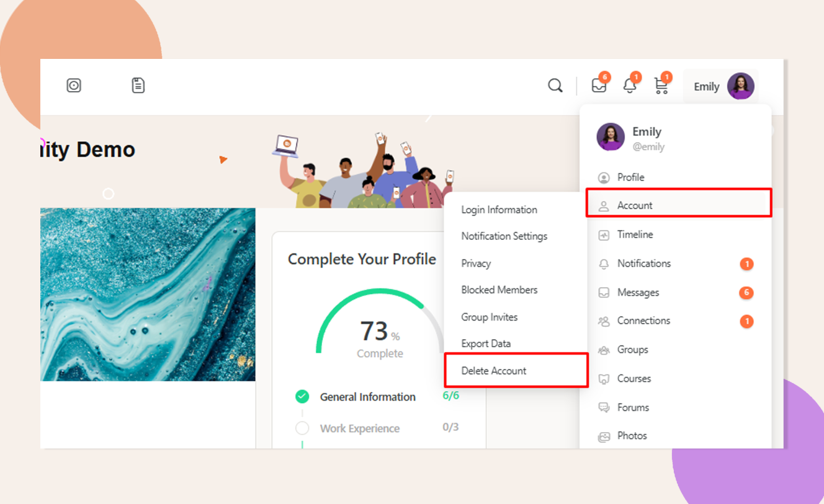This screenshot has height=504, width=824.
Task: Open Work Experience profile step
Action: (x=360, y=429)
